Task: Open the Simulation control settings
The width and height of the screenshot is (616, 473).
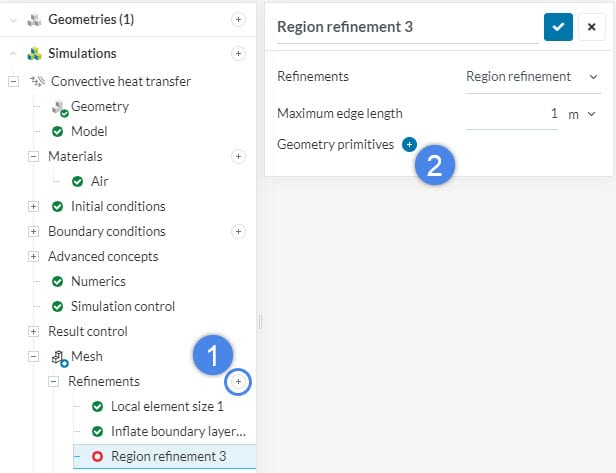Action: pos(122,306)
